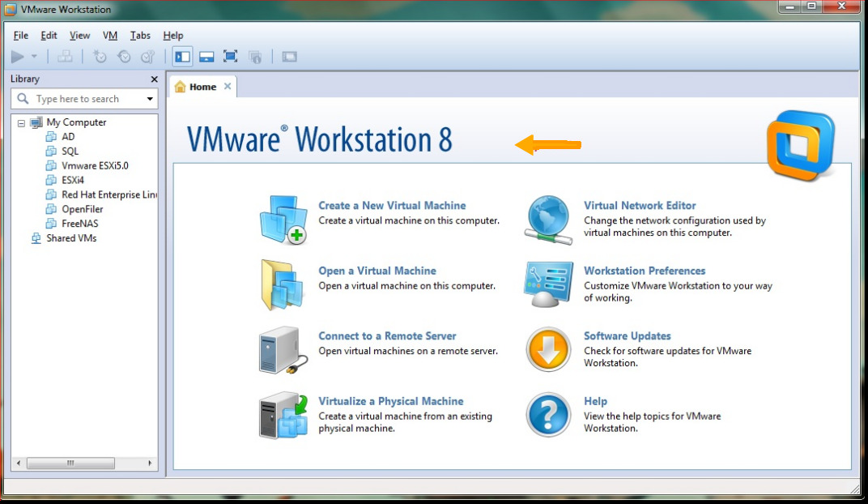Click the Help link on Home page
This screenshot has width=868, height=504.
click(x=596, y=402)
